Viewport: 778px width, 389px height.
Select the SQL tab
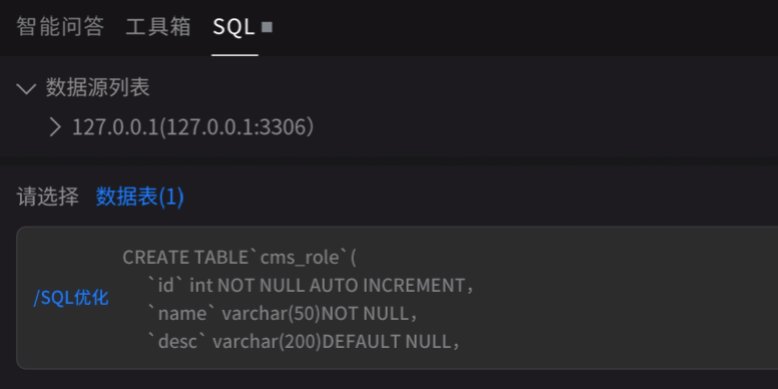tap(234, 27)
